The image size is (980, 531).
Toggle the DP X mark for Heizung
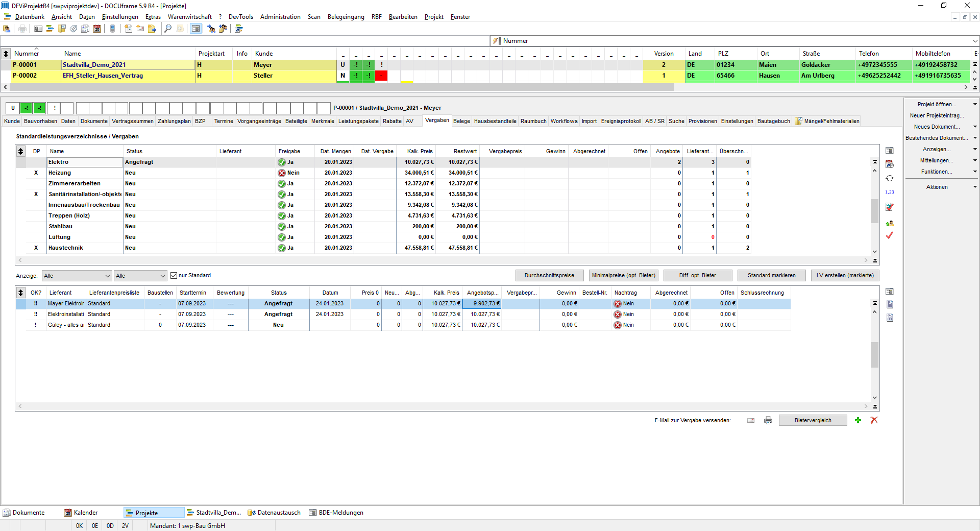pyautogui.click(x=36, y=173)
